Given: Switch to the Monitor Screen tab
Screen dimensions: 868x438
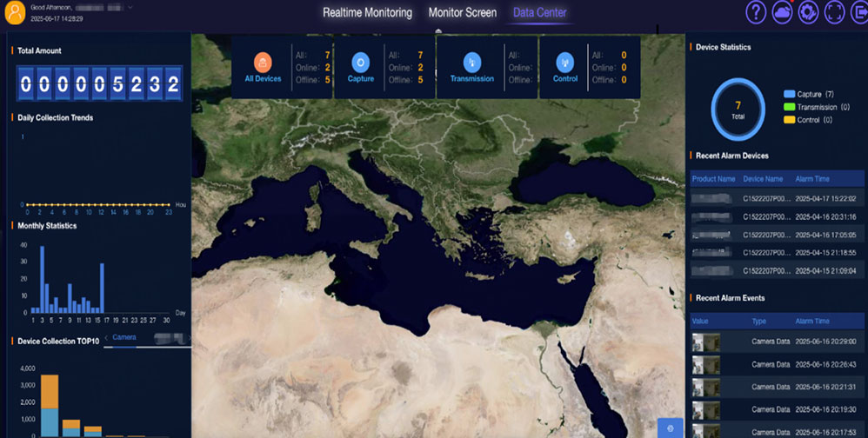Looking at the screenshot, I should click(x=462, y=13).
